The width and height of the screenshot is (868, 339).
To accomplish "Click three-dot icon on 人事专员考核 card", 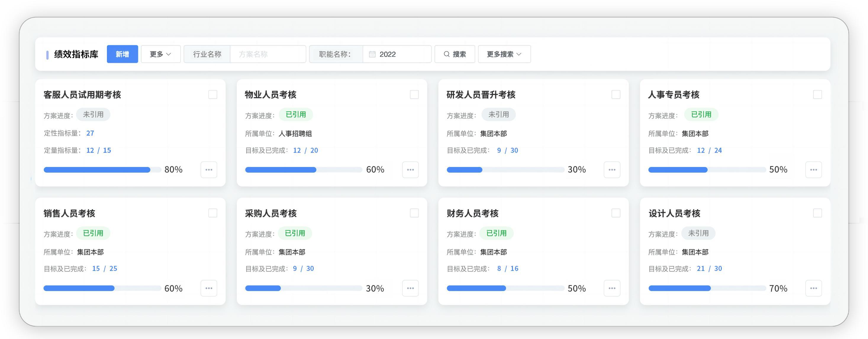I will pos(813,169).
